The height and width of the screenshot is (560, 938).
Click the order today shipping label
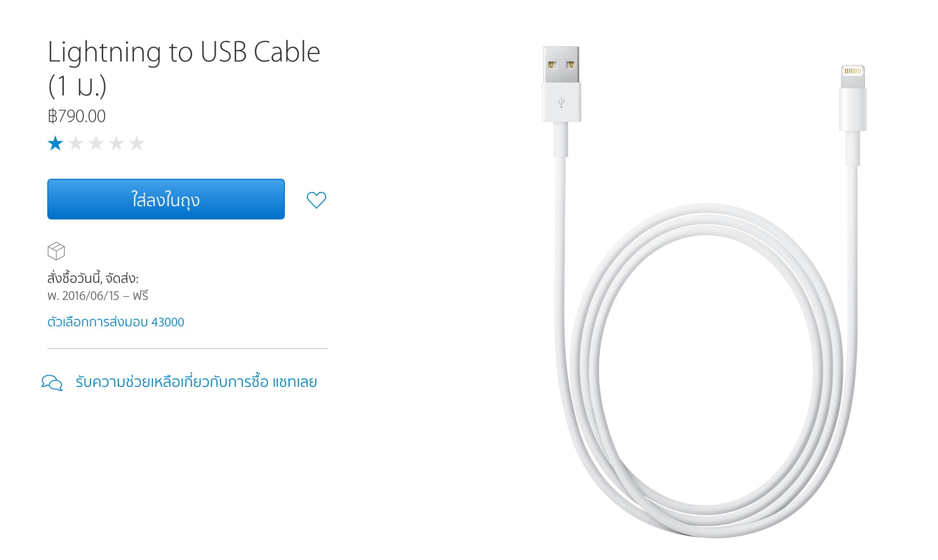(x=93, y=278)
